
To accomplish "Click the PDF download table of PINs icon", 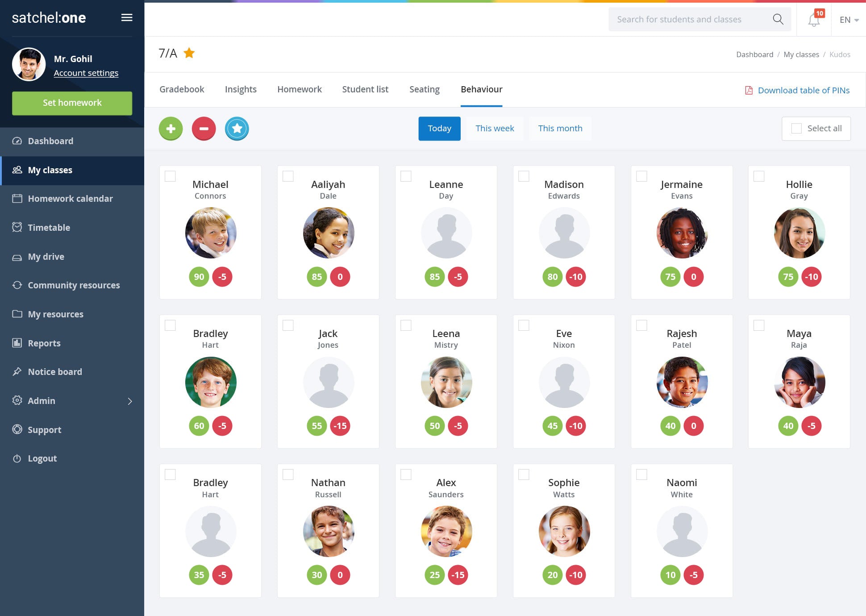I will click(x=747, y=89).
